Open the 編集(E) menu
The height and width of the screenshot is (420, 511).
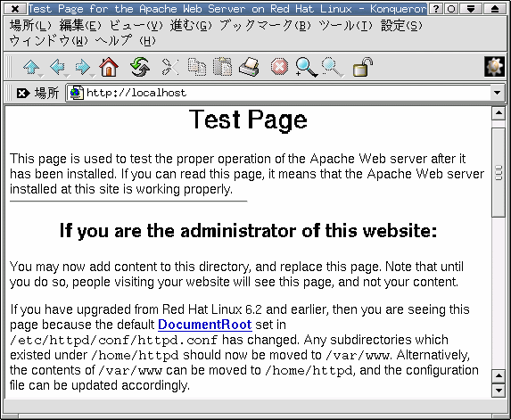coord(80,26)
